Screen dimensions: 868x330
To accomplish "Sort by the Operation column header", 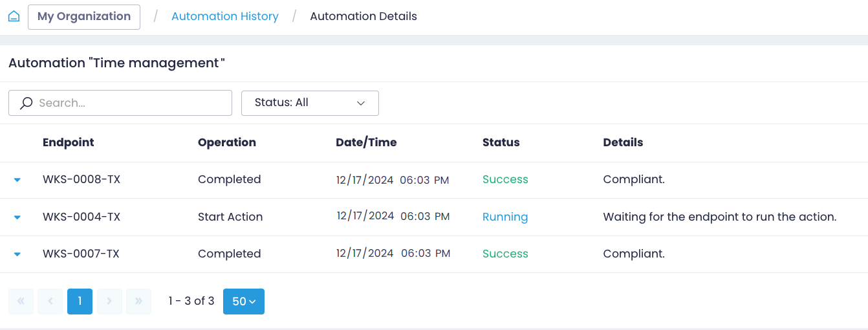I will tap(227, 142).
